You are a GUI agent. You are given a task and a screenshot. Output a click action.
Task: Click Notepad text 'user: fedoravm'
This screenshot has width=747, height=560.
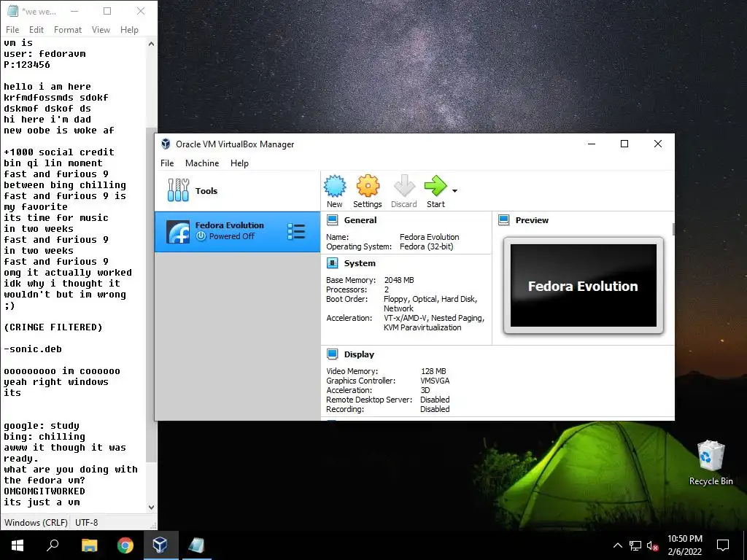tap(44, 54)
